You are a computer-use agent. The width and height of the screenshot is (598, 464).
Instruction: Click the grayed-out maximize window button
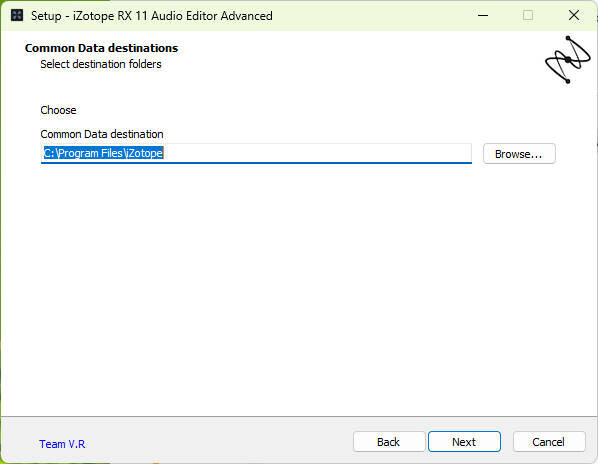(528, 16)
